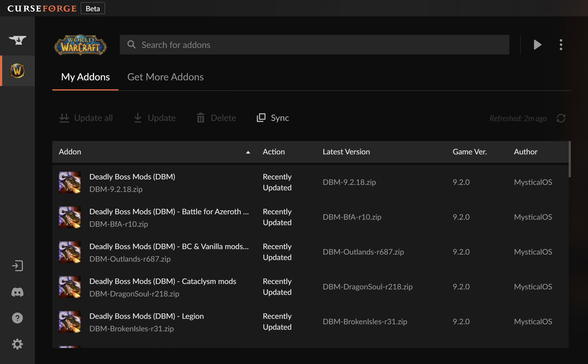
Task: Open Discord icon in sidebar
Action: [x=17, y=292]
